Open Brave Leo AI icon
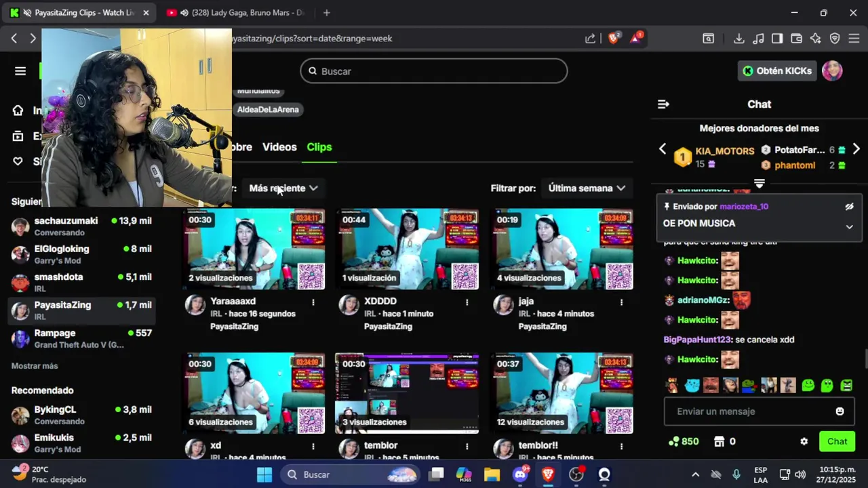The height and width of the screenshot is (488, 868). tap(816, 39)
